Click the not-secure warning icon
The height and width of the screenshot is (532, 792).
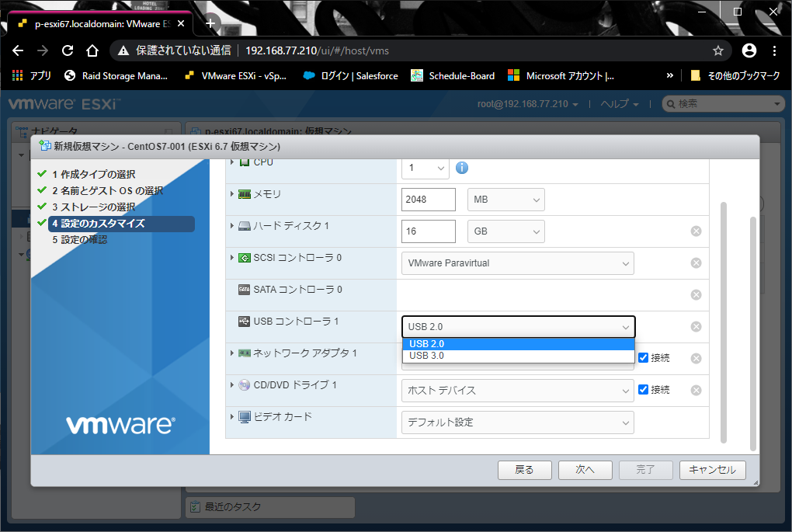tap(123, 50)
